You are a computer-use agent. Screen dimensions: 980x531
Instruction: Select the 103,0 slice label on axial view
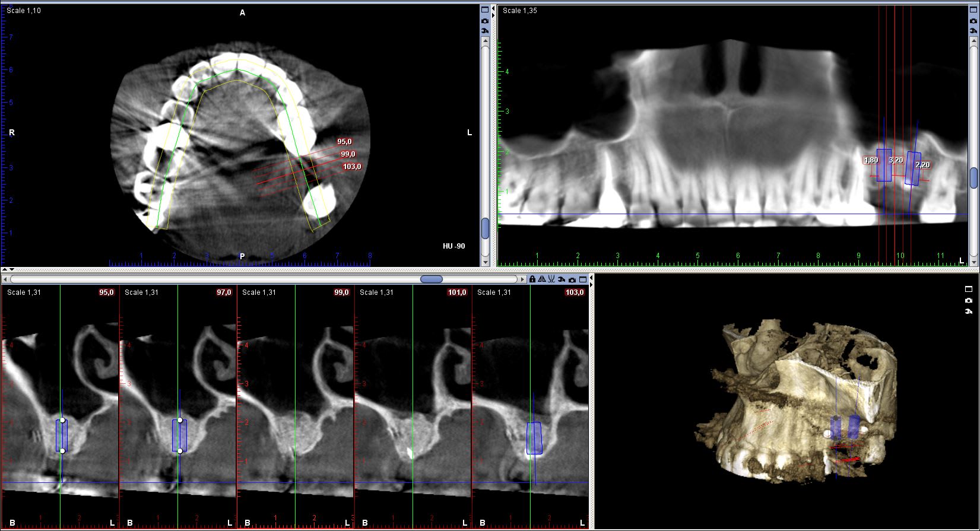(x=352, y=167)
